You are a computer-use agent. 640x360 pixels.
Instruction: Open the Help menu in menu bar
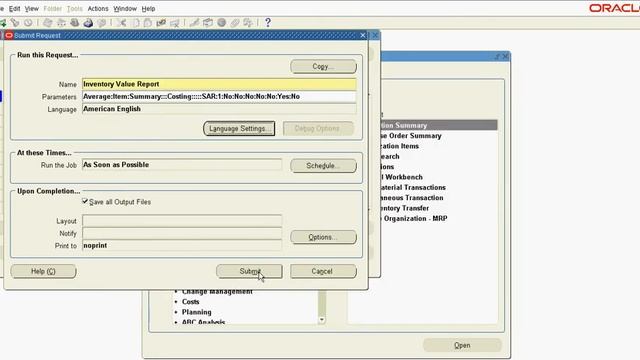tap(148, 9)
